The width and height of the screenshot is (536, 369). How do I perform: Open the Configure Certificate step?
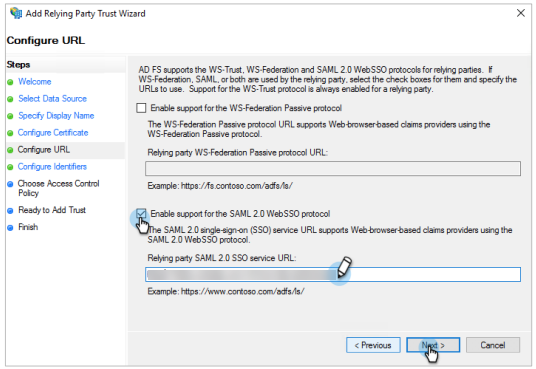53,133
